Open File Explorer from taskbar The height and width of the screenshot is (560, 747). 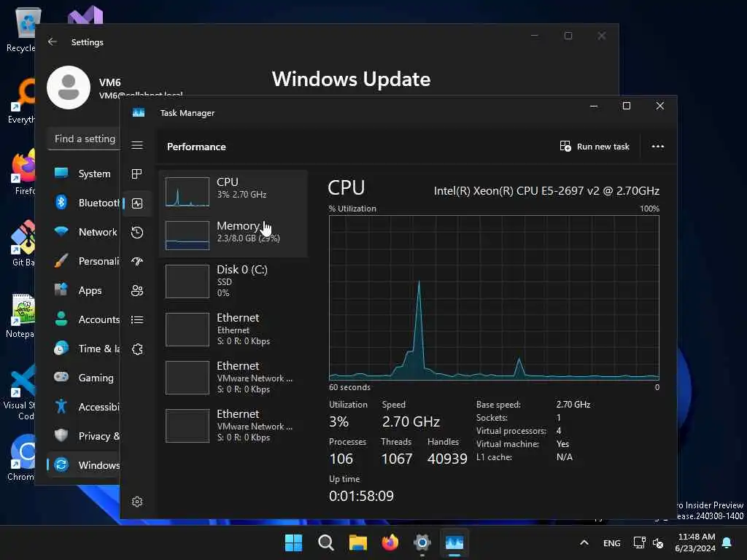click(357, 542)
